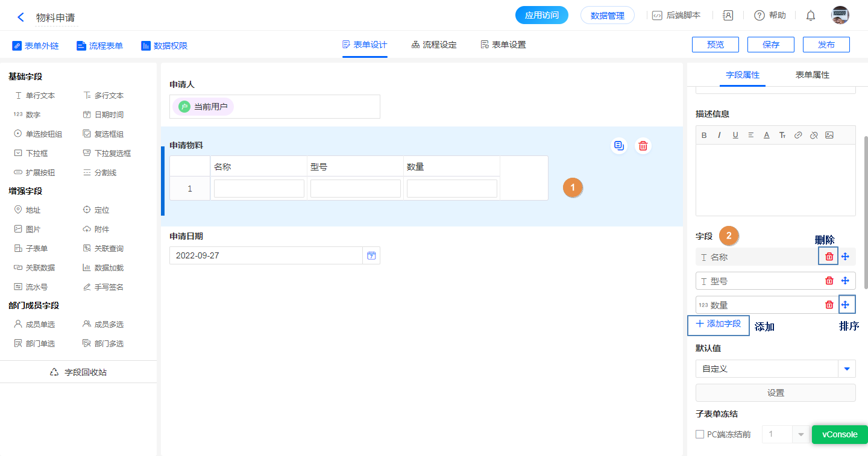Toggle bold in description editor
The image size is (868, 456).
click(x=704, y=135)
